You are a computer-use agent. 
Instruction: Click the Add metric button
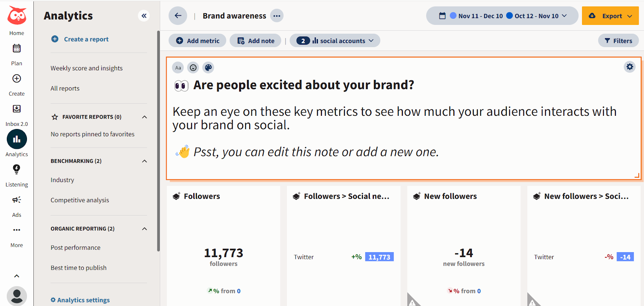[197, 40]
